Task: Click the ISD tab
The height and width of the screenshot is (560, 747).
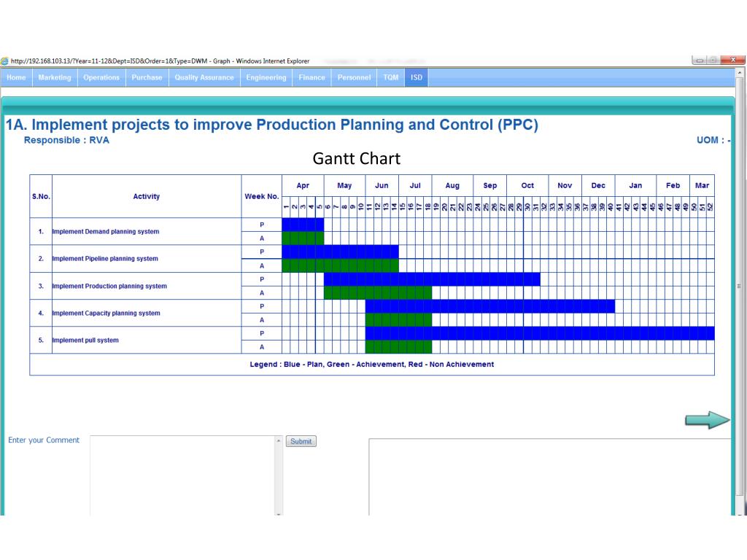Action: pos(416,77)
